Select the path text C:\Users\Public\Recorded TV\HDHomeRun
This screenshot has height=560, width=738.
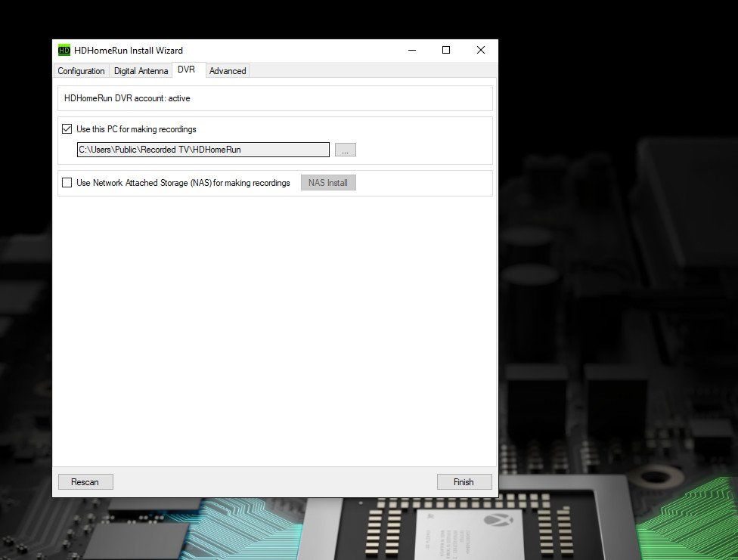tap(159, 149)
